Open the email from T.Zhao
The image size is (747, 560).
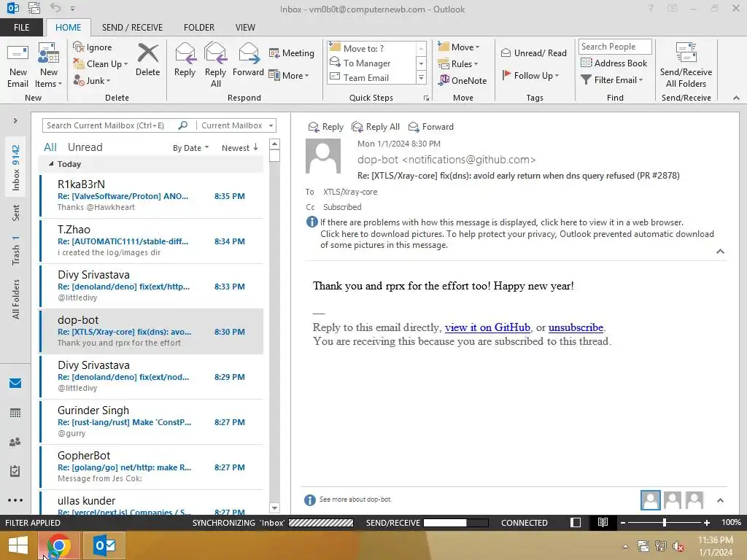pyautogui.click(x=152, y=241)
